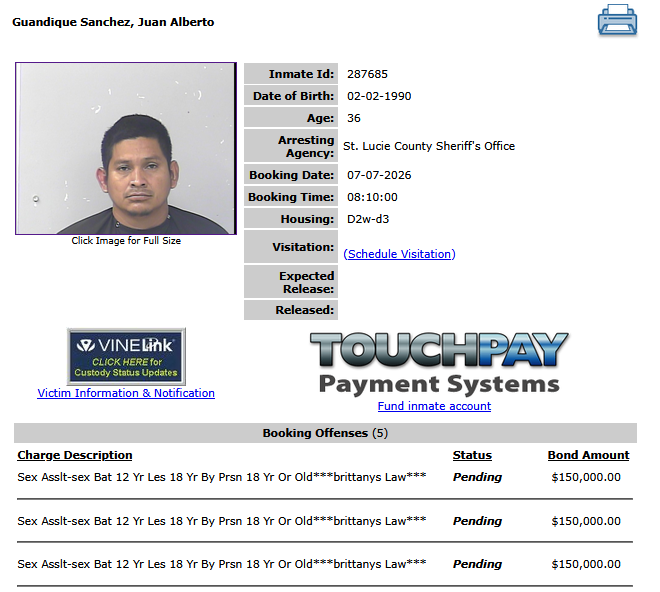660x592 pixels.
Task: Click the printer icon to print page
Action: 617,20
